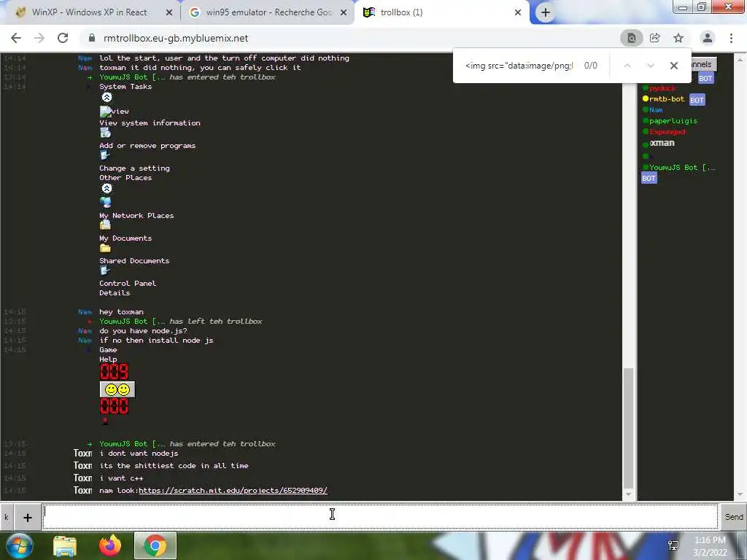Open File Explorer from taskbar
This screenshot has width=747, height=560.
(65, 546)
